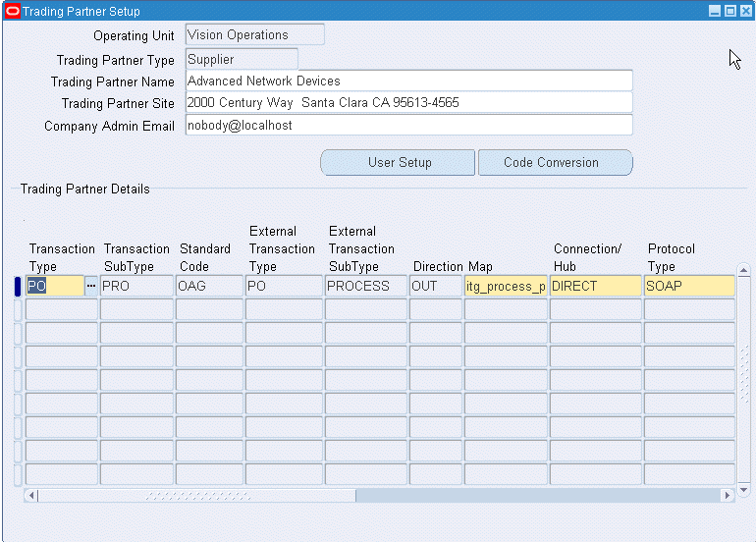Select the first row's record indicator
756x542 pixels.
18,286
